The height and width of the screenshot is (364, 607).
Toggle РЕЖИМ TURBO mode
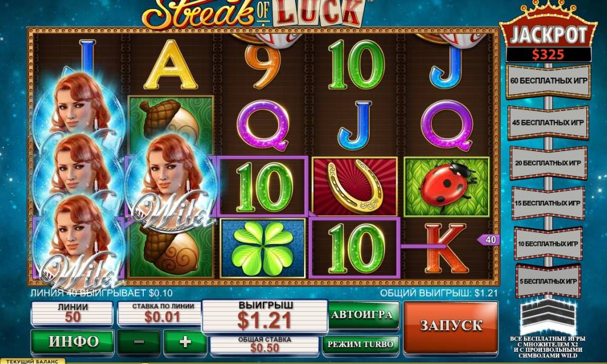click(361, 343)
